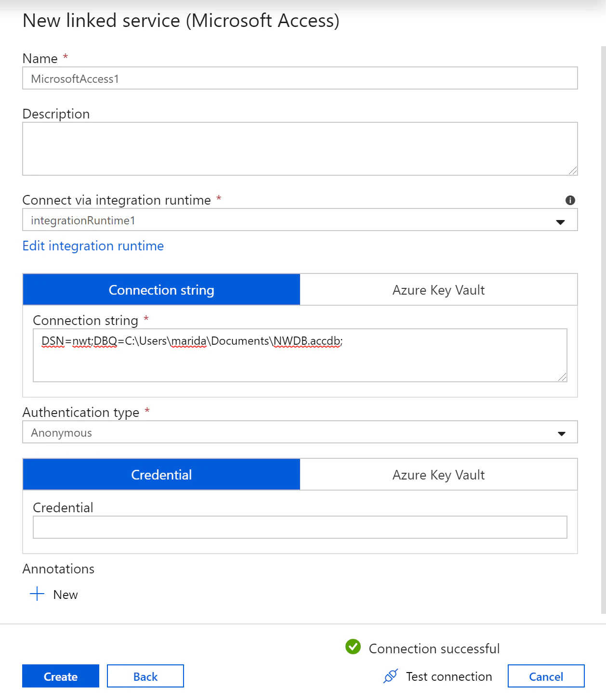Click the vertical scrollbar of the form
606x700 pixels.
coord(603,330)
